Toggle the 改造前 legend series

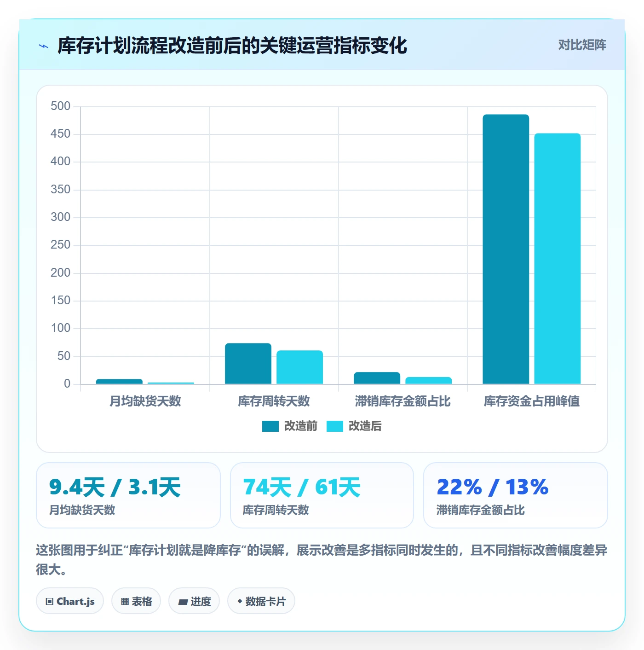click(290, 426)
